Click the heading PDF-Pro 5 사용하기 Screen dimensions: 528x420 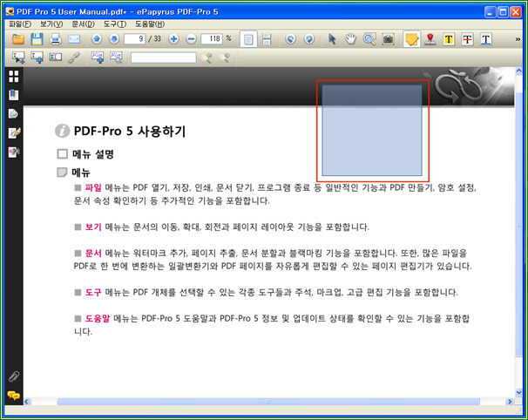pyautogui.click(x=130, y=131)
